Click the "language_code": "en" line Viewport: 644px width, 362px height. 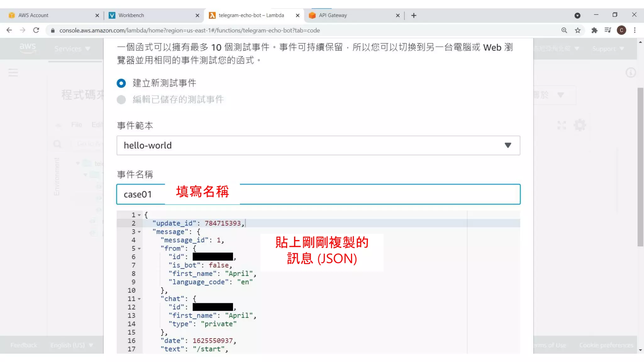tap(211, 282)
